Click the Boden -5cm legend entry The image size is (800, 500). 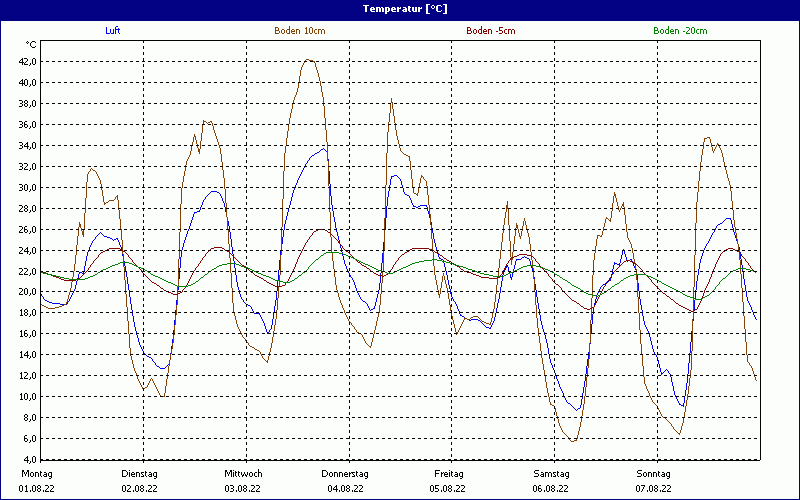[x=490, y=31]
